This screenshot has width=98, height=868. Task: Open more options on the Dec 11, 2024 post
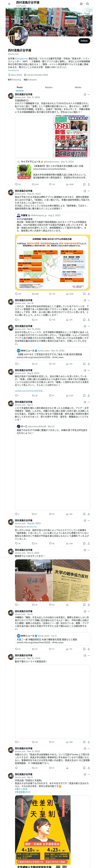pos(89,95)
